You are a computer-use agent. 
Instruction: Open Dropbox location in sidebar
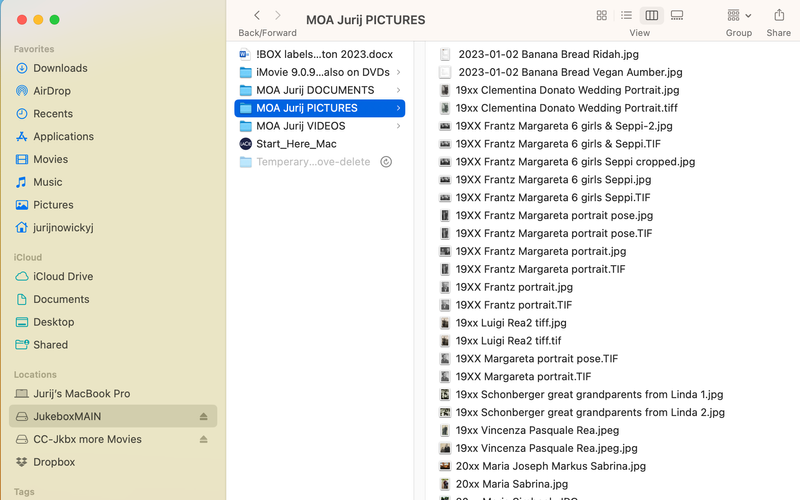(x=54, y=462)
